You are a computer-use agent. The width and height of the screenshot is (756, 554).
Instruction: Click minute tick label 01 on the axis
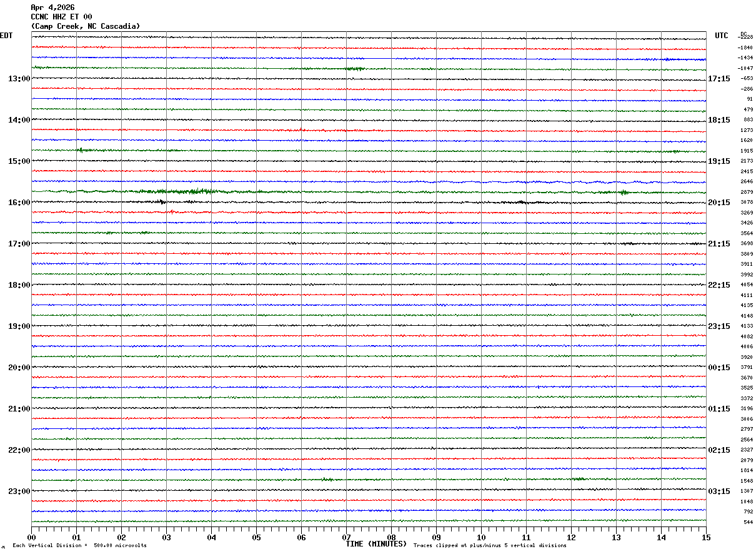pyautogui.click(x=76, y=537)
